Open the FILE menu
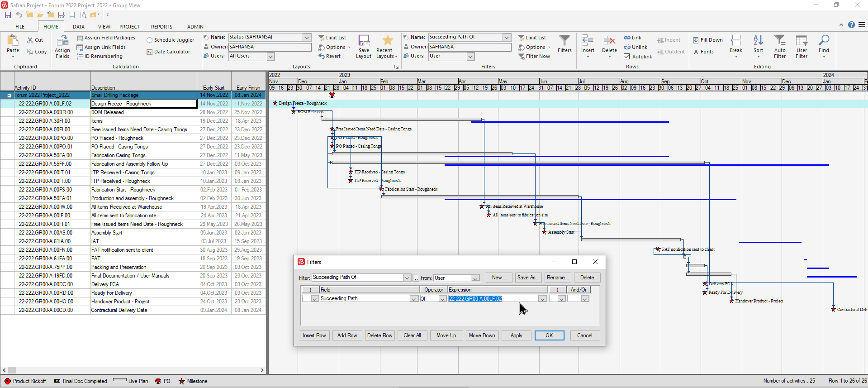 tap(20, 27)
